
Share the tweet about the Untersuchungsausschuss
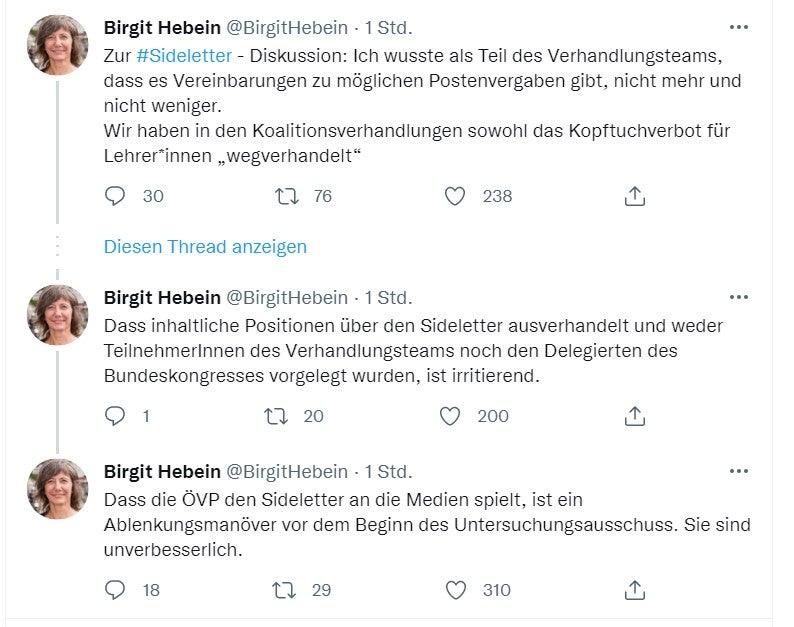[x=634, y=590]
